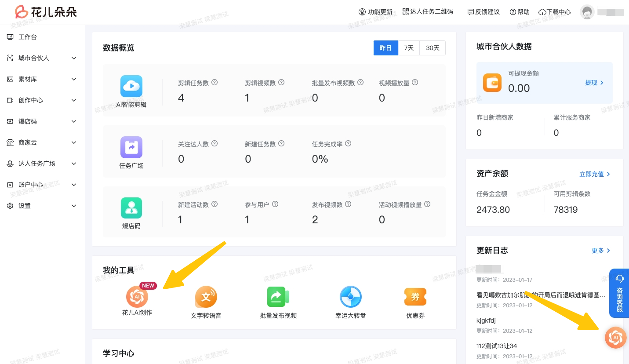Show help tooltip for 视频播放量

(x=415, y=82)
